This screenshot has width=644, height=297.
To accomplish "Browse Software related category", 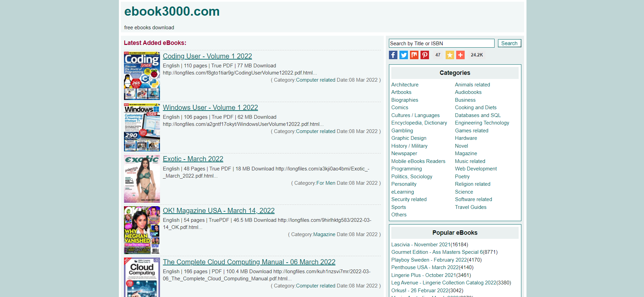I will click(x=473, y=199).
